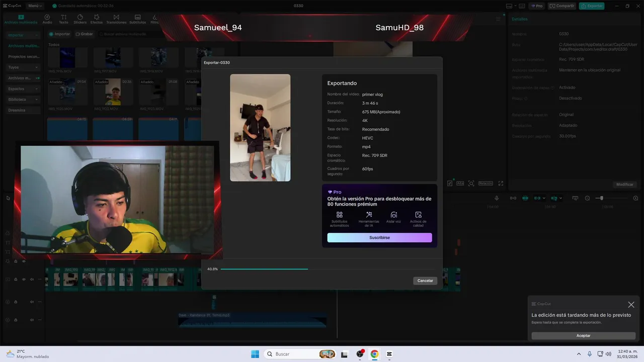Expand the Biblioteca sidebar section
The height and width of the screenshot is (362, 644).
tap(23, 100)
